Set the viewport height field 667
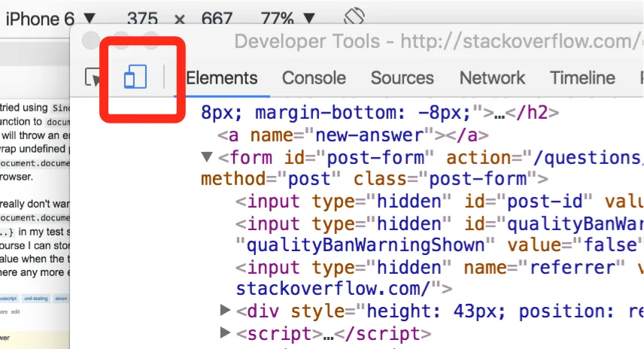This screenshot has height=349, width=644. pyautogui.click(x=217, y=19)
